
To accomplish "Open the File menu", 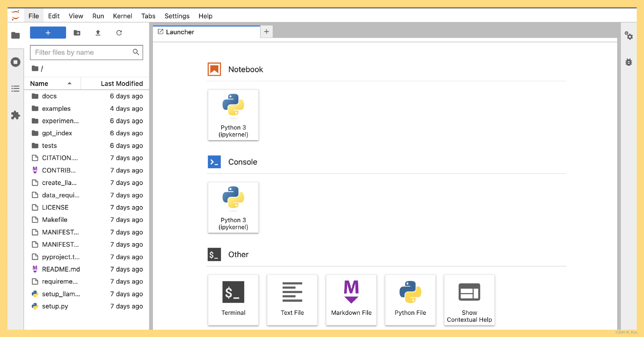I will click(x=34, y=16).
